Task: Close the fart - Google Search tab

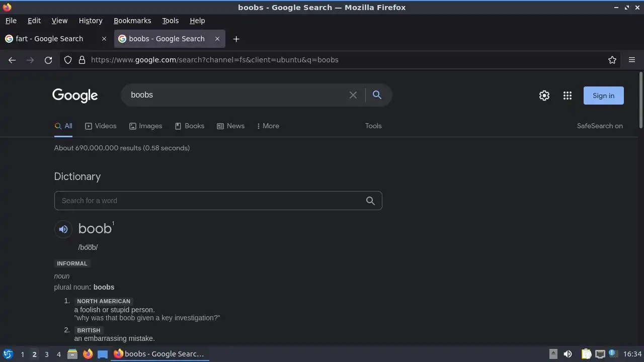Action: [x=104, y=39]
